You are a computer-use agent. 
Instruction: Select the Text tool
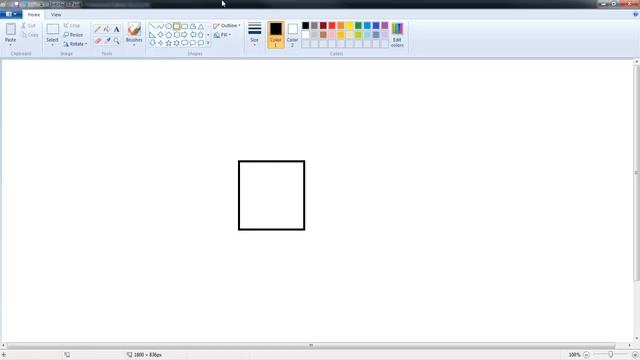116,29
